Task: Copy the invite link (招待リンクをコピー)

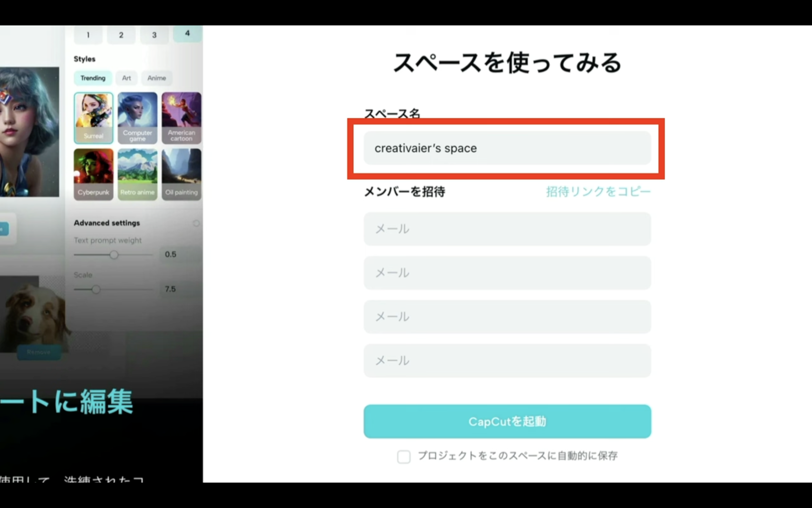Action: pyautogui.click(x=598, y=192)
